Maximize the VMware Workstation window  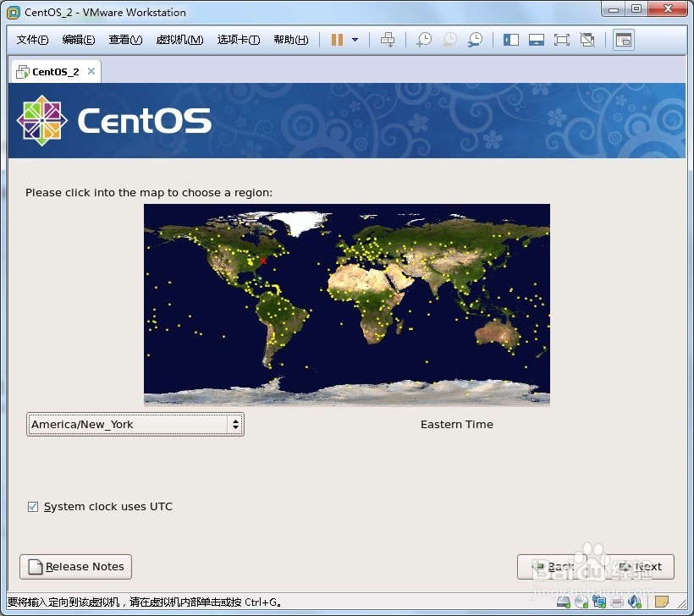pyautogui.click(x=636, y=8)
